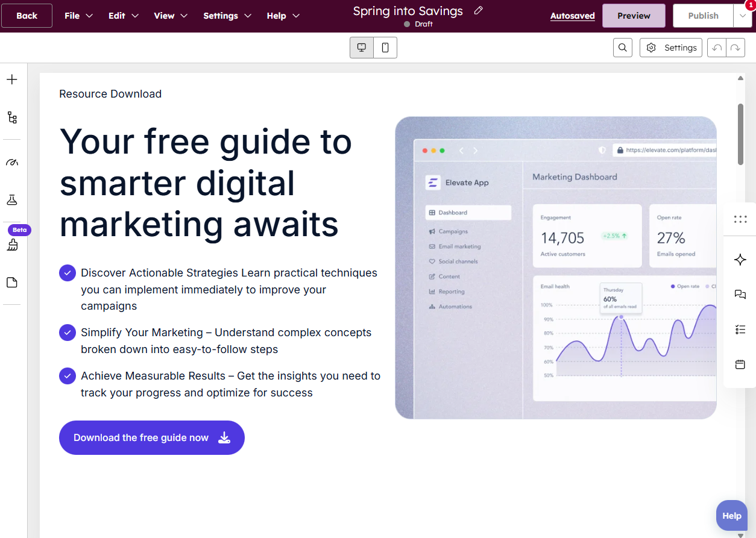This screenshot has width=756, height=538.
Task: Switch to desktop preview mode
Action: click(362, 47)
